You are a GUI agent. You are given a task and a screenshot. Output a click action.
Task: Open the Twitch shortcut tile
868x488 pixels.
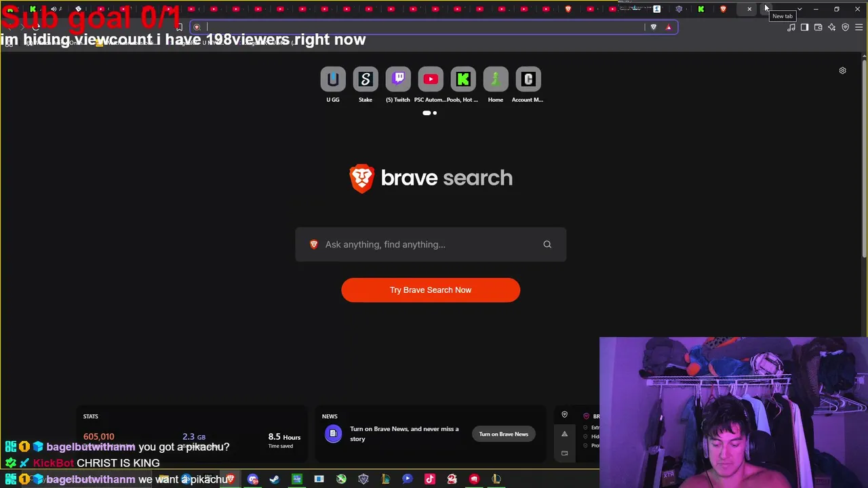pyautogui.click(x=398, y=79)
